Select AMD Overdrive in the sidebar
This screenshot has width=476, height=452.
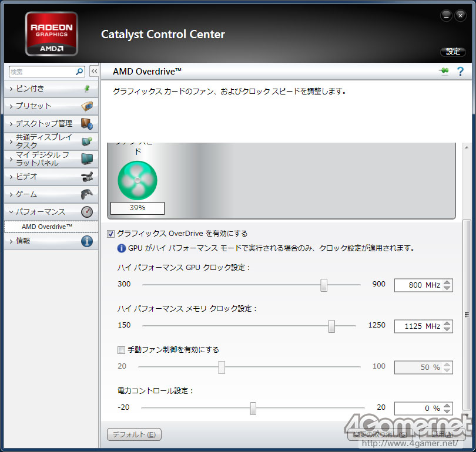(x=51, y=227)
